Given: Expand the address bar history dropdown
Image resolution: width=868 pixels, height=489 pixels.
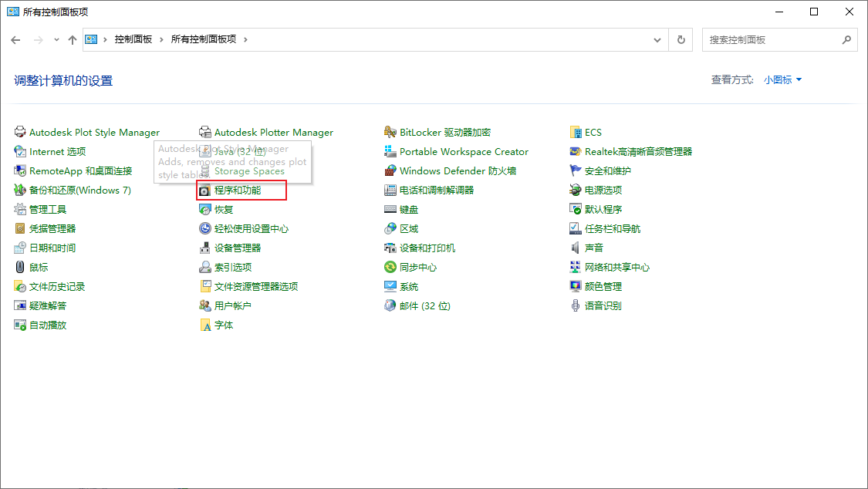Looking at the screenshot, I should [x=657, y=40].
